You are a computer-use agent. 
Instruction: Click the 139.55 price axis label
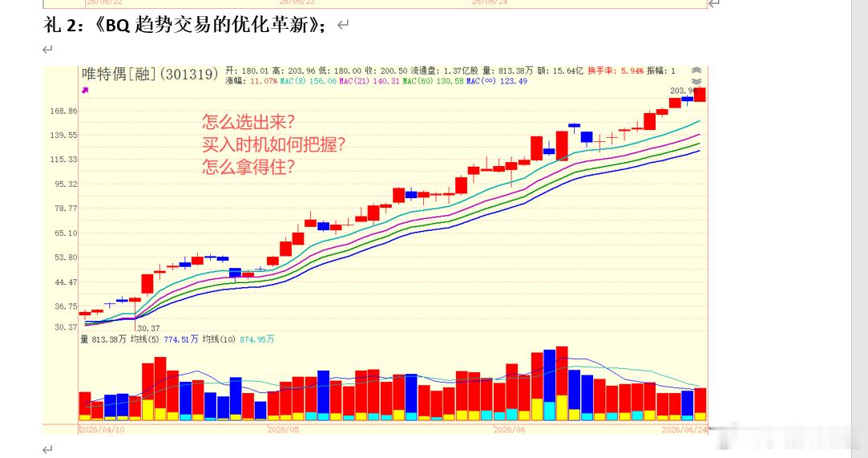pyautogui.click(x=63, y=135)
